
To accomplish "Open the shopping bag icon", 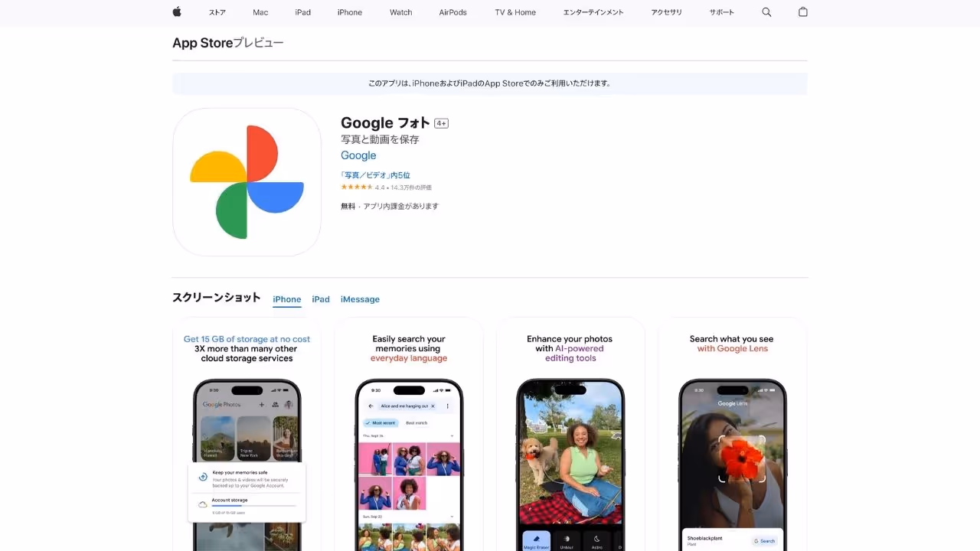I will [x=802, y=11].
